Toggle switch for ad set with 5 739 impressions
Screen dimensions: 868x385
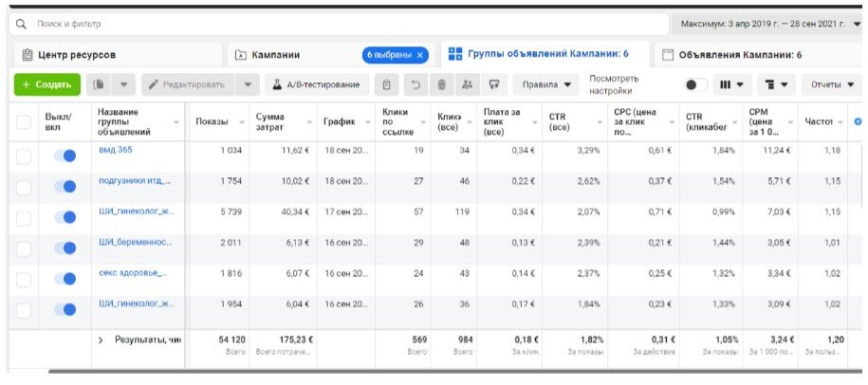[65, 218]
